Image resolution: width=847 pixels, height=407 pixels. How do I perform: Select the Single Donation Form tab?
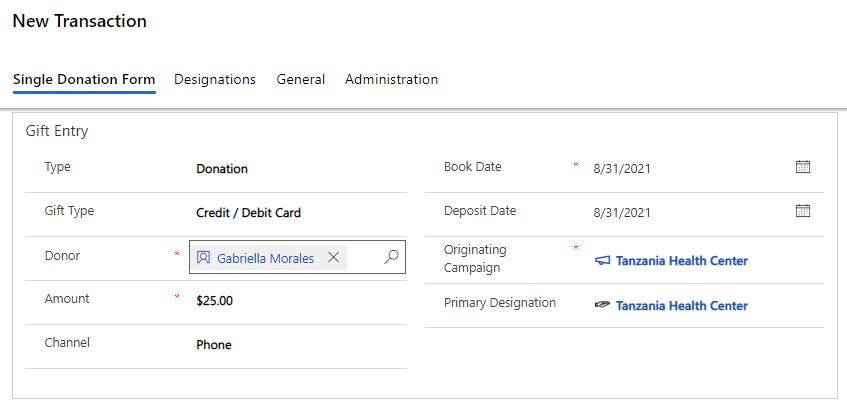tap(84, 79)
